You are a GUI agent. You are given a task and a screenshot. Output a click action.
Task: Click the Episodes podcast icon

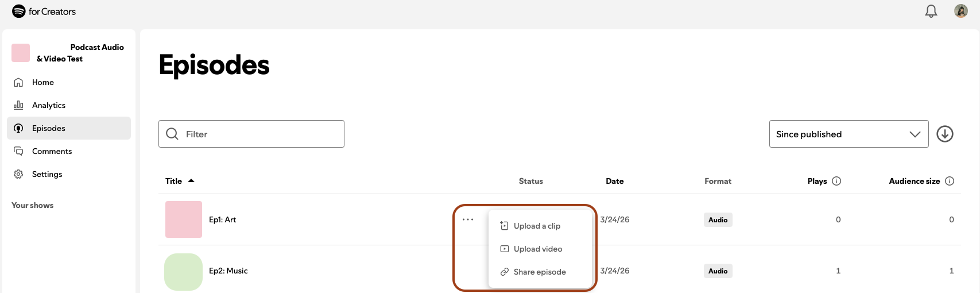pos(18,128)
